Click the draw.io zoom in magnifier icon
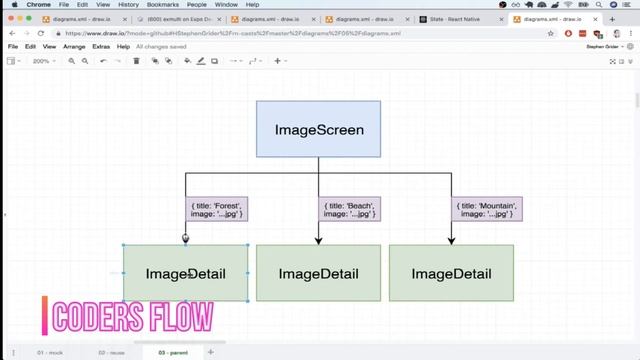Image resolution: width=640 pixels, height=360 pixels. [71, 61]
